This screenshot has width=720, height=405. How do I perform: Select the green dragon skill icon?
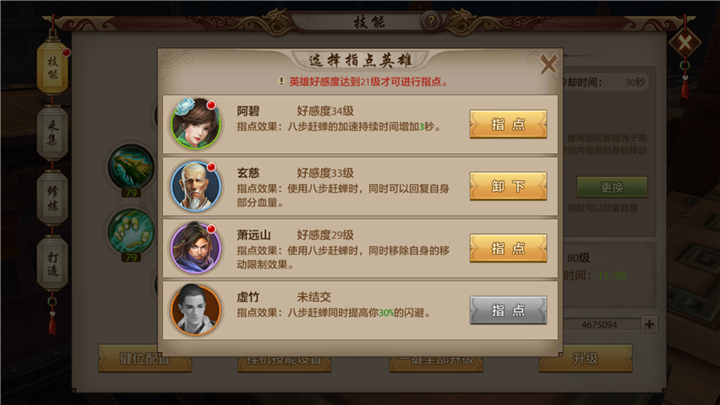click(x=131, y=166)
